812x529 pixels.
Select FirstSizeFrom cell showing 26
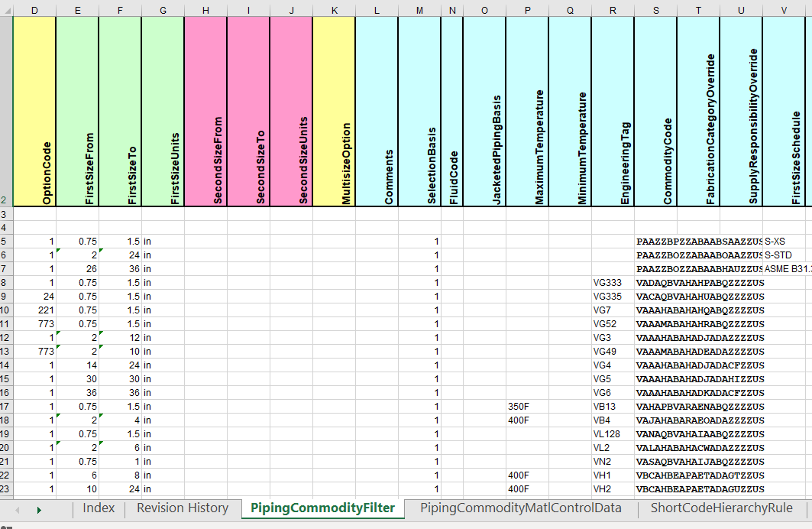coord(77,269)
